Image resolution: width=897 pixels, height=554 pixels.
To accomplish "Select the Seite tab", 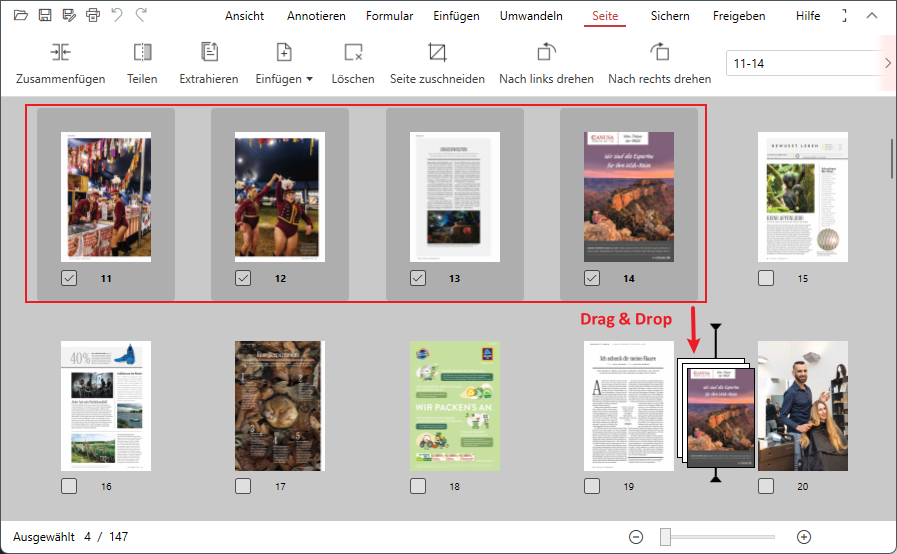I will coord(605,16).
